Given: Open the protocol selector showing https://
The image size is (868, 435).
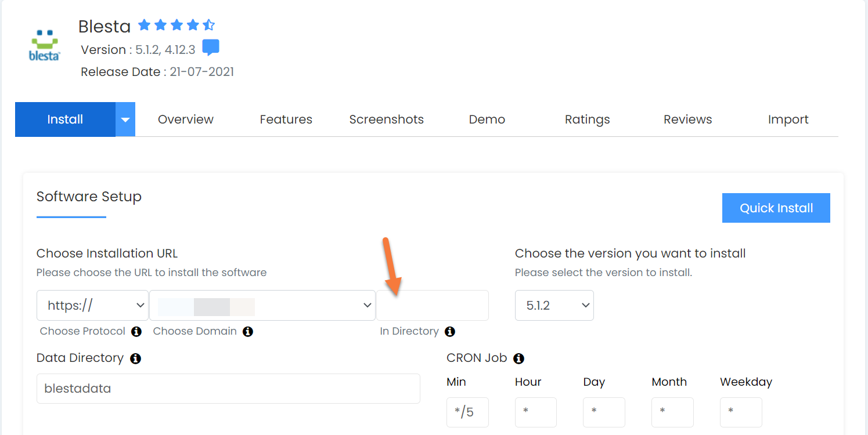Looking at the screenshot, I should [92, 305].
